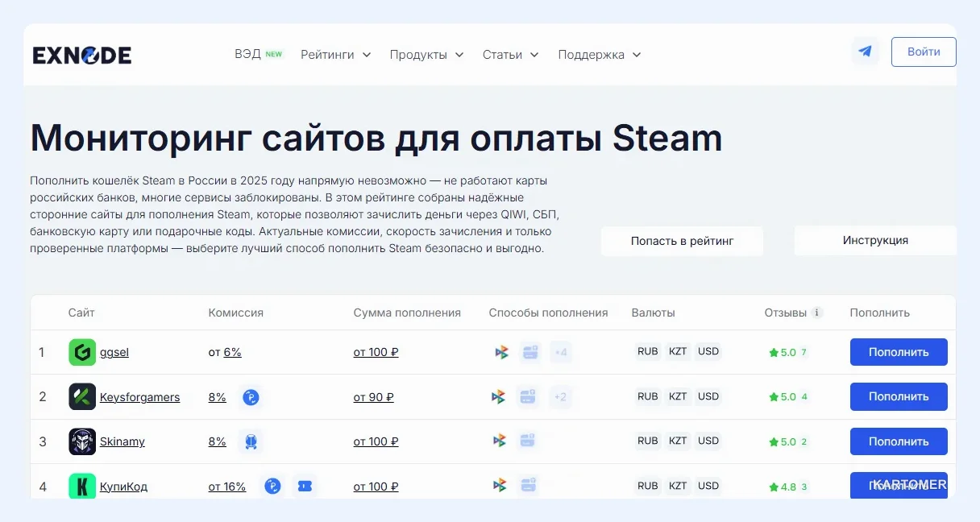Click ruble bonus icon in КупиКод row
The image size is (980, 522).
tap(272, 486)
